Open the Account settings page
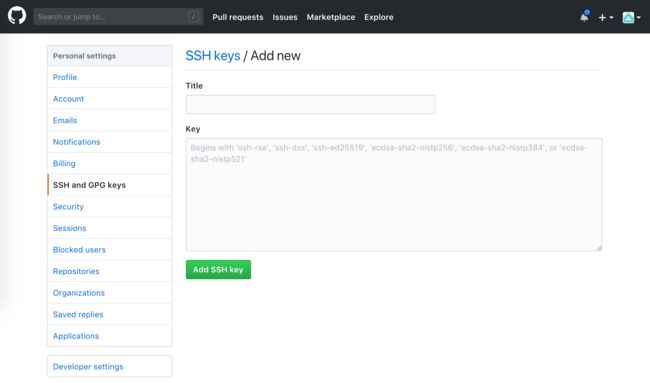This screenshot has width=650, height=383. point(110,99)
